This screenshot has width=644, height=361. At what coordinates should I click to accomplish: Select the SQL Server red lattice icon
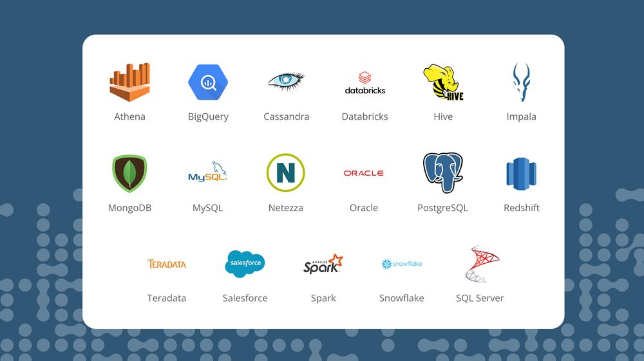(x=482, y=264)
